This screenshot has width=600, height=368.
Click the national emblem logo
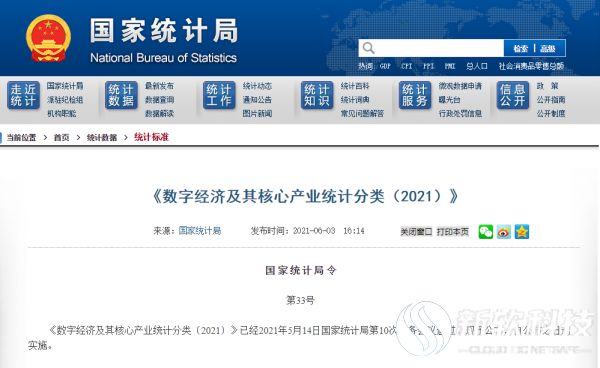coord(48,38)
